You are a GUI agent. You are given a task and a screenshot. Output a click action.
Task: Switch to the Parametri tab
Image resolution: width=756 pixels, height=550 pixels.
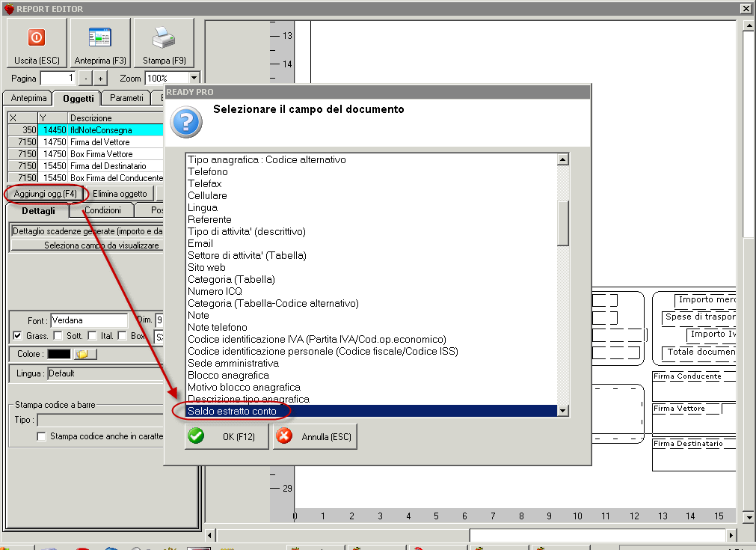pyautogui.click(x=126, y=98)
